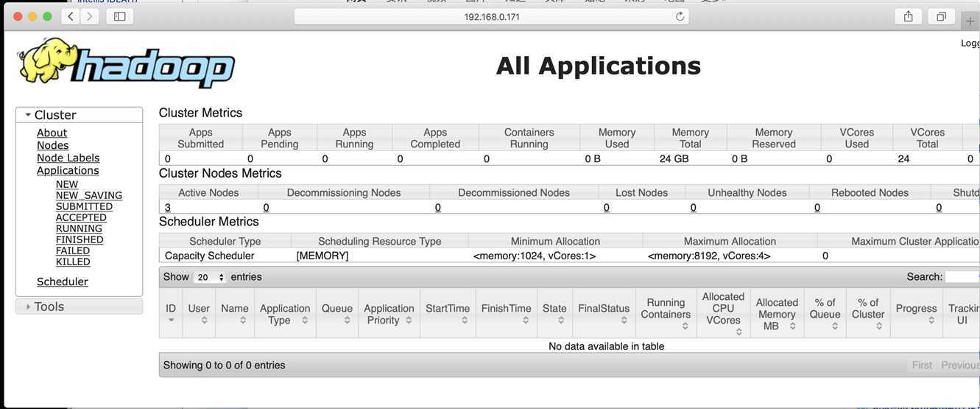Image resolution: width=980 pixels, height=409 pixels.
Task: Filter applications by FAILED state
Action: pos(73,251)
